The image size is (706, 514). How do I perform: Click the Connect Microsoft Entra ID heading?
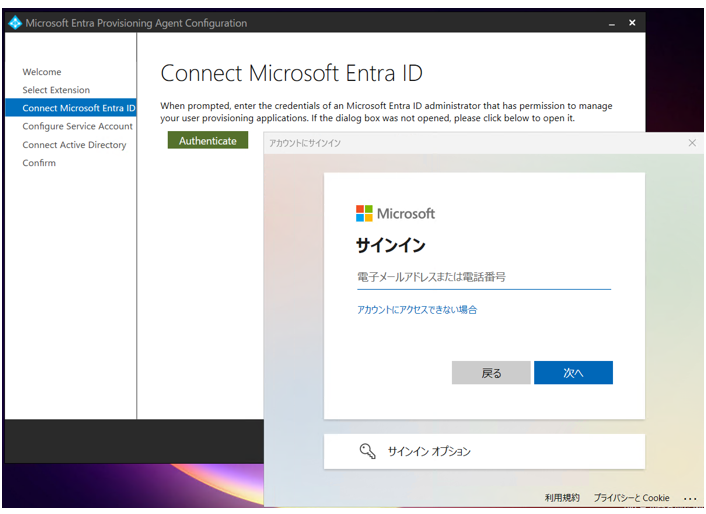coord(291,73)
